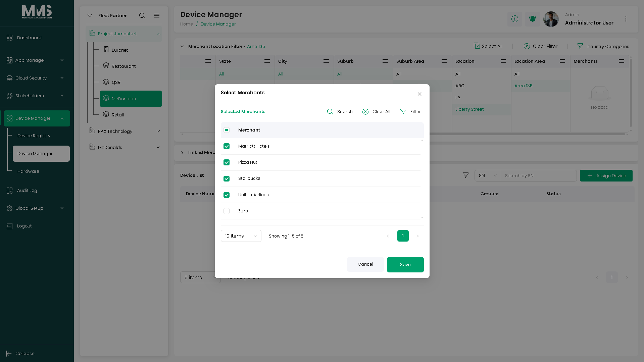The height and width of the screenshot is (362, 644).
Task: Click the Device List filter funnel icon
Action: point(466,175)
